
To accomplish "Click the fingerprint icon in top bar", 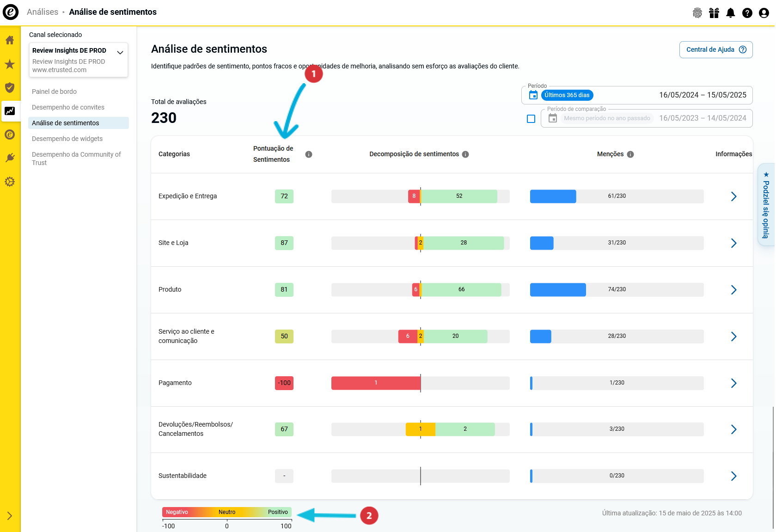I will tap(697, 13).
